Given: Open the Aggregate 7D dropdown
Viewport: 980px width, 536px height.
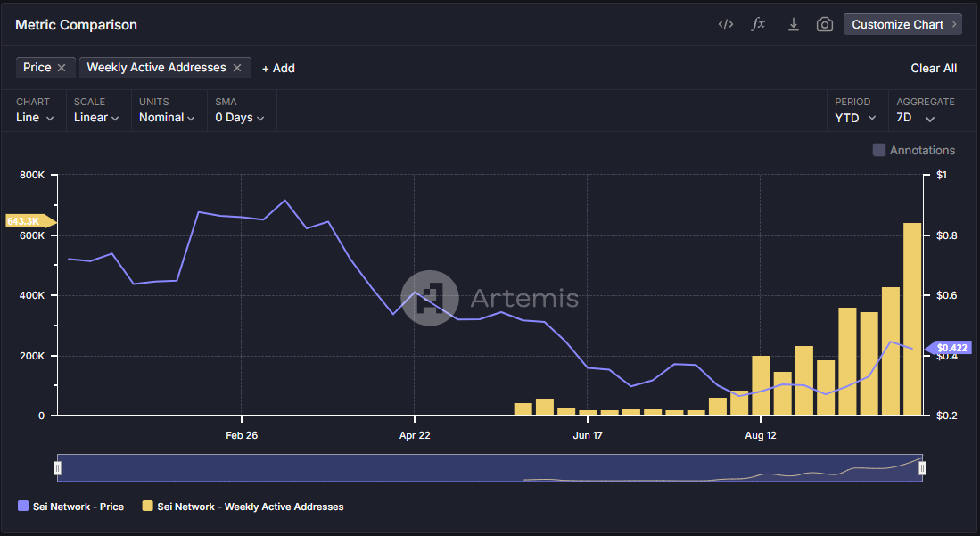Looking at the screenshot, I should (916, 118).
